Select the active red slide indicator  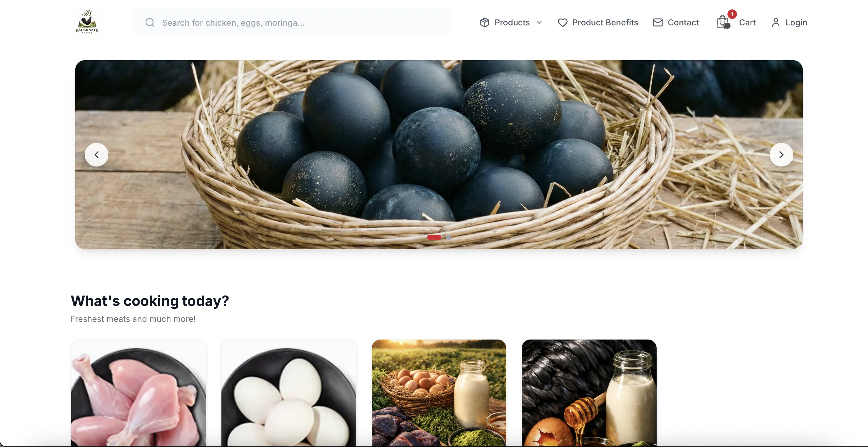tap(434, 237)
